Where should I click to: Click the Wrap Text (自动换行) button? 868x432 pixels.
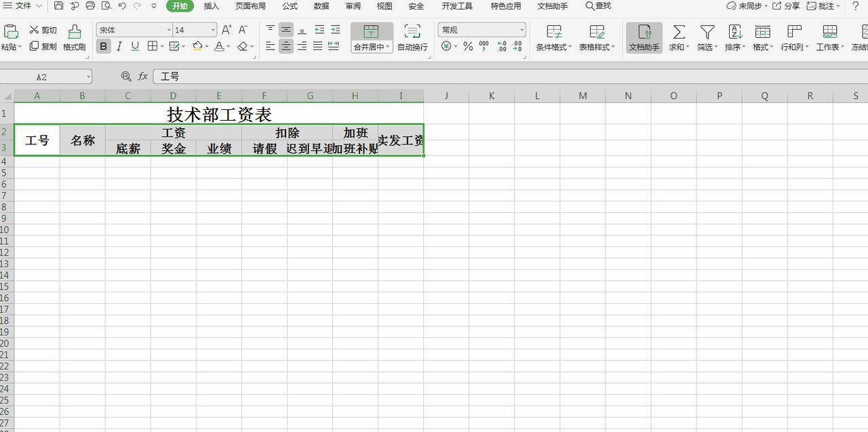tap(412, 38)
